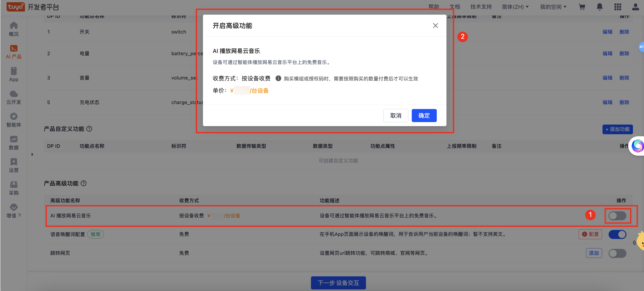Expand the 我的空间 dropdown menu

[x=553, y=7]
